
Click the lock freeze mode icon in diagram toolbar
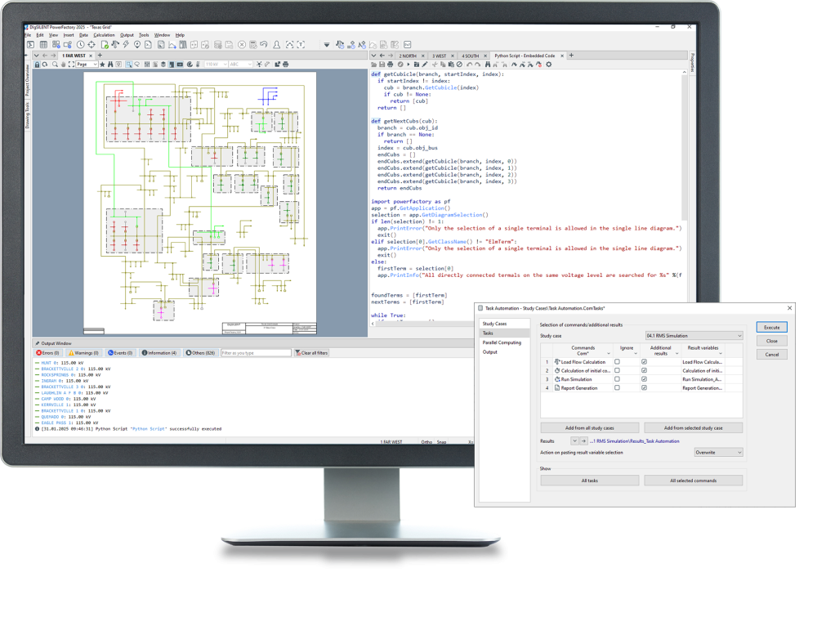tap(37, 65)
